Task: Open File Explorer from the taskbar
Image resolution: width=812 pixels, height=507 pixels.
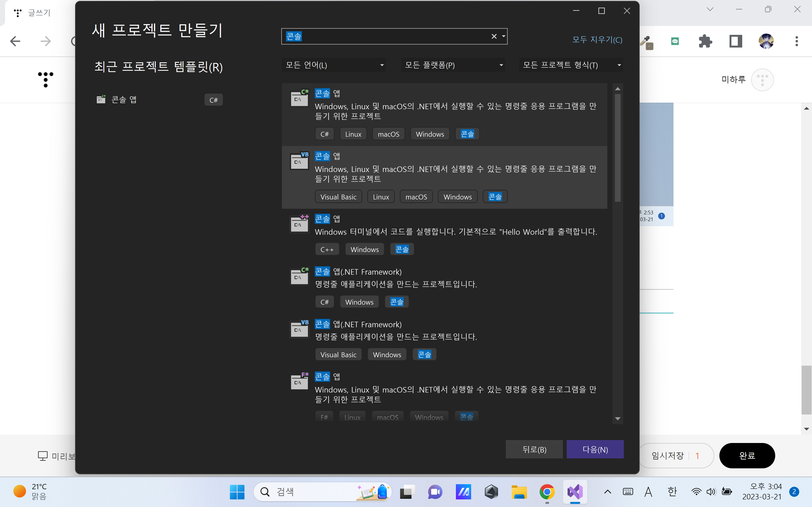Action: point(519,492)
